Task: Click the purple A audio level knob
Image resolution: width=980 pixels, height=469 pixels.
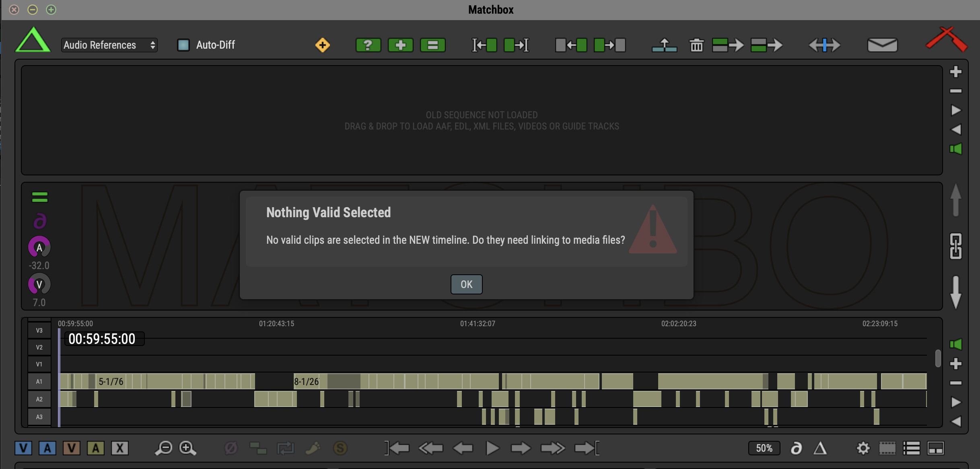Action: [39, 247]
